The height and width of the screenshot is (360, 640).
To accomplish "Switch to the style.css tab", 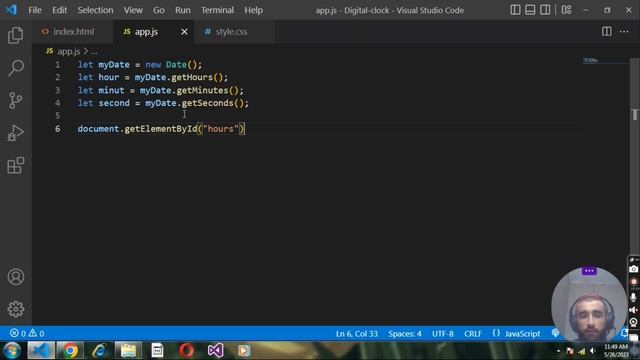I will tap(236, 31).
